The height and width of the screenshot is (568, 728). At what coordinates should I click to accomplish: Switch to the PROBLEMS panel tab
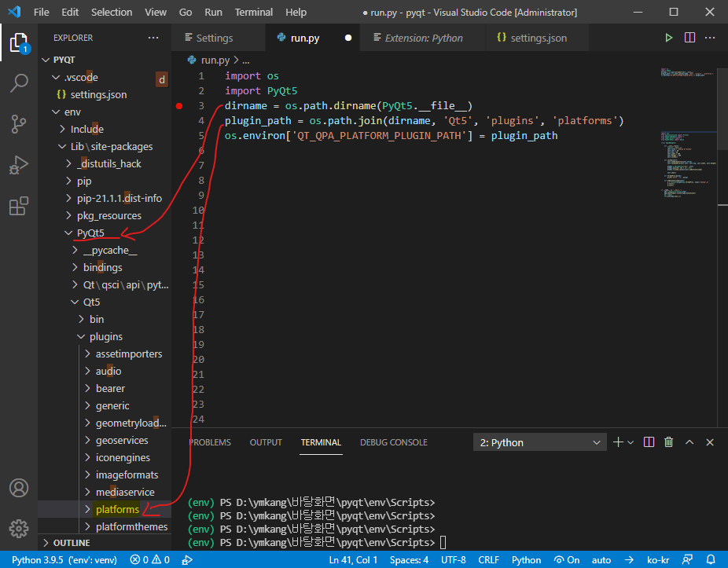[x=210, y=442]
